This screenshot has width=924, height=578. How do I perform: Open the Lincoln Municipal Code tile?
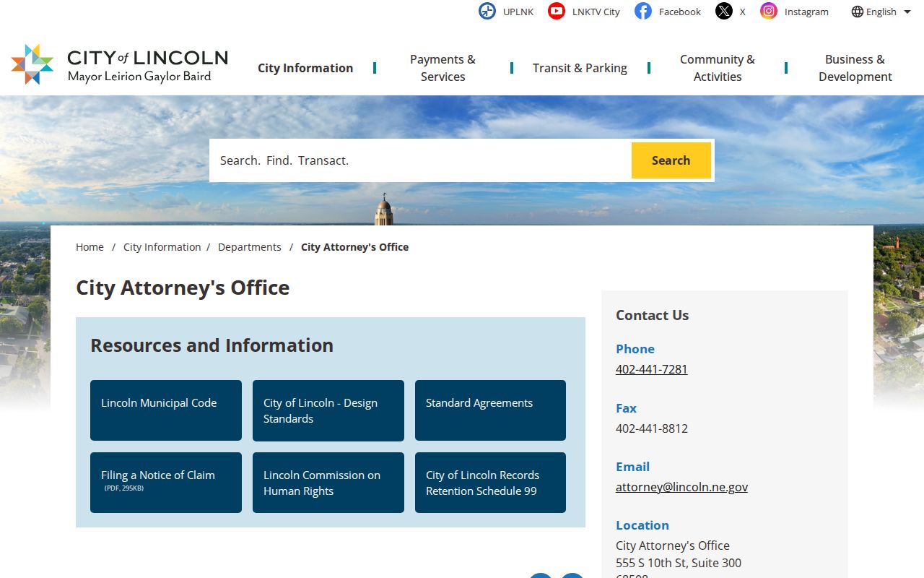166,410
